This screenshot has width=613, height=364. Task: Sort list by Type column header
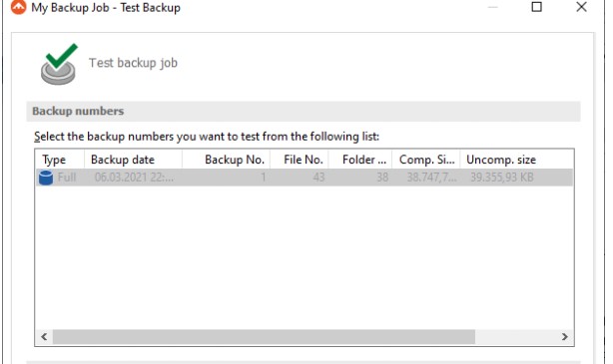60,160
